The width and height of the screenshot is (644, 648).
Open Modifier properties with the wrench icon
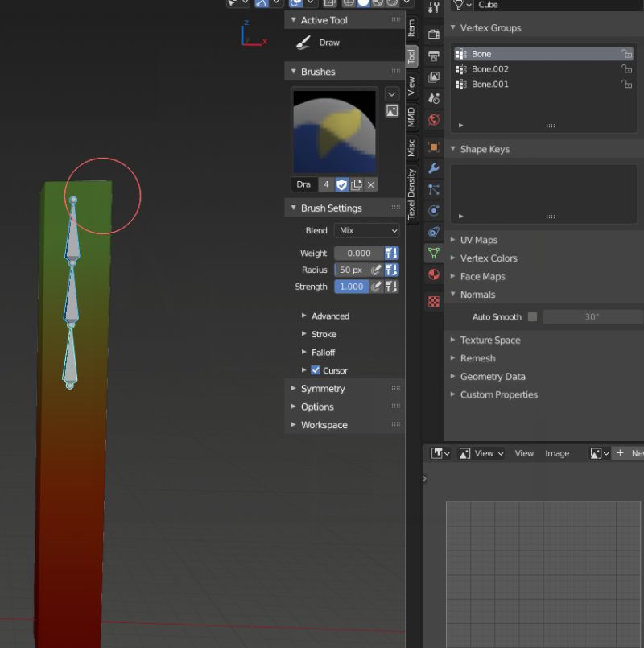click(x=433, y=169)
